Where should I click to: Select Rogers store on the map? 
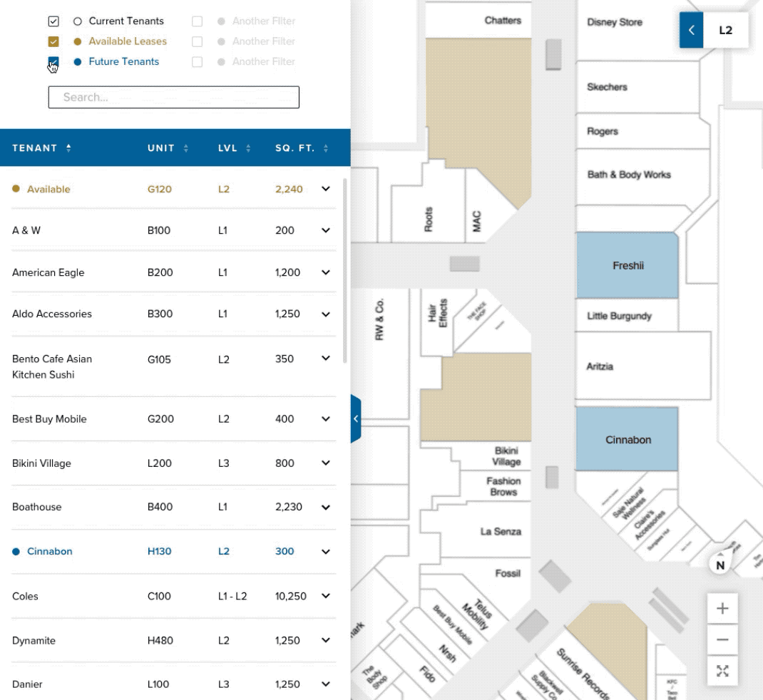pyautogui.click(x=642, y=131)
